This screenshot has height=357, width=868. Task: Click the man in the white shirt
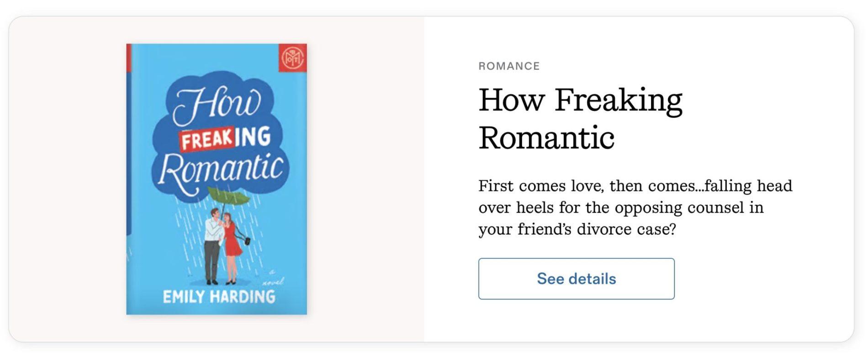212,242
